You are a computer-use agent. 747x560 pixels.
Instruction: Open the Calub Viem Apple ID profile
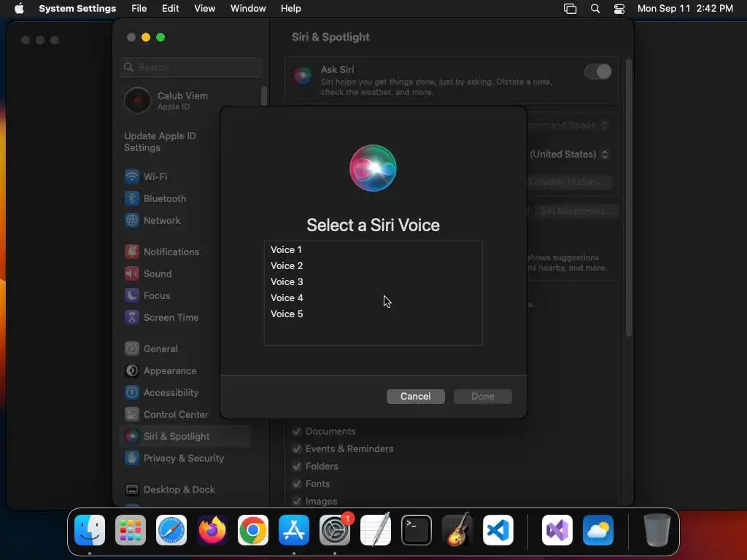click(167, 101)
